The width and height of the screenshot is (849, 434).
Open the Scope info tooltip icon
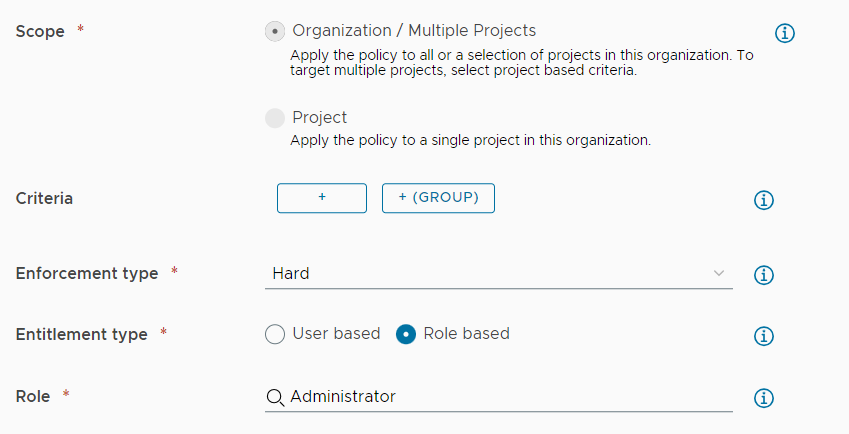pyautogui.click(x=785, y=33)
